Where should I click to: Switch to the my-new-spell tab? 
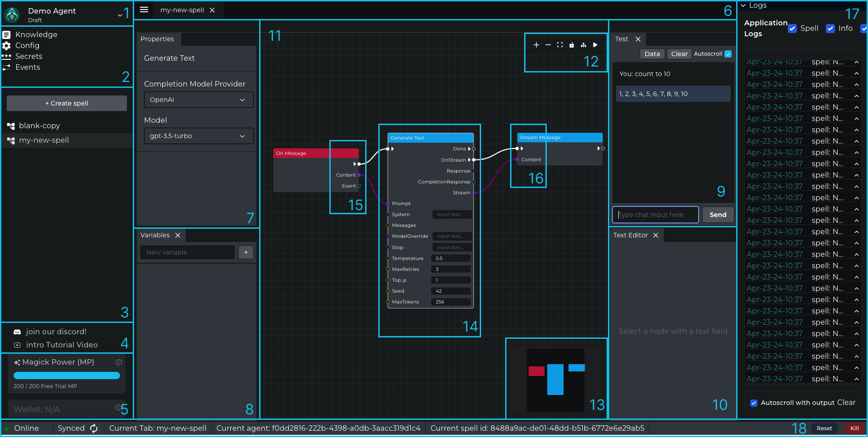tap(182, 10)
